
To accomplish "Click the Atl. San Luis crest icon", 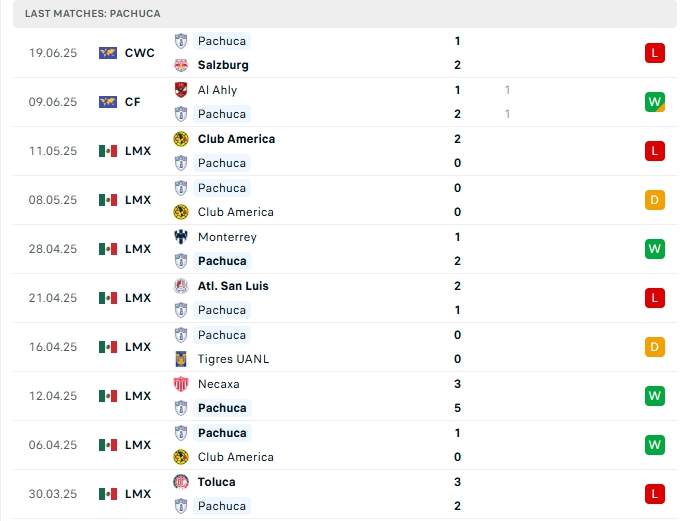I will pyautogui.click(x=181, y=286).
